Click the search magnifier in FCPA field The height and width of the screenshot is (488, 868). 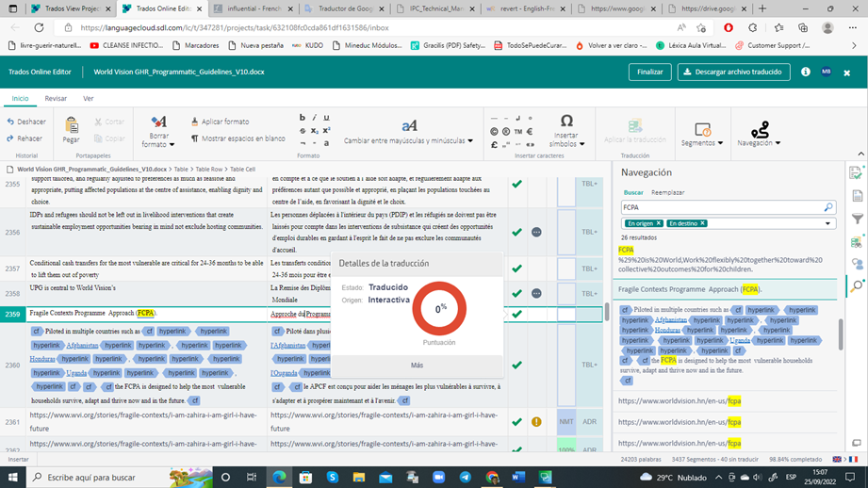[x=828, y=207]
